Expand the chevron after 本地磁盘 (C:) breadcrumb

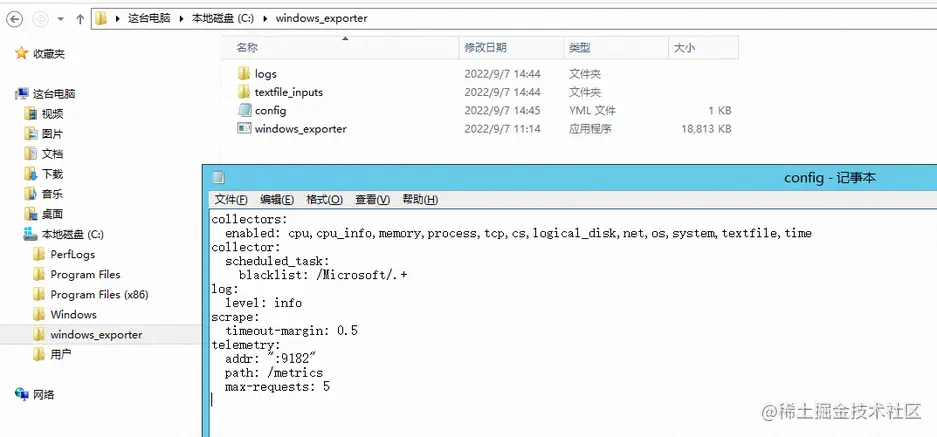(265, 19)
